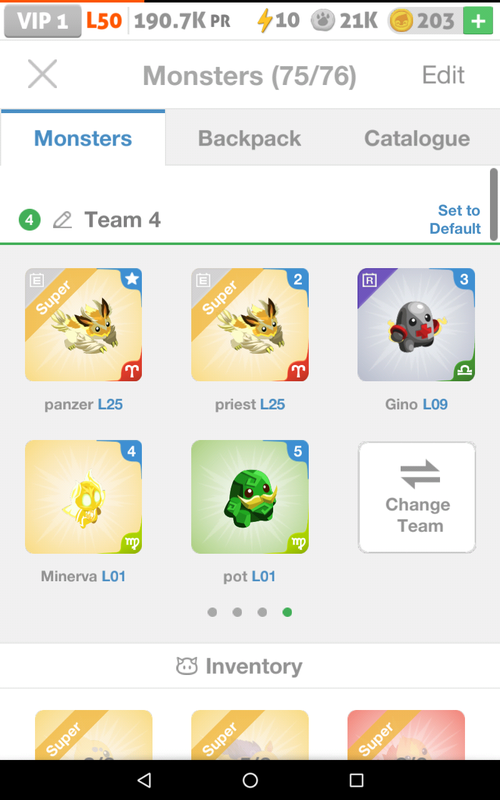500x800 pixels.
Task: Tap the green plus to add coins
Action: (x=478, y=21)
